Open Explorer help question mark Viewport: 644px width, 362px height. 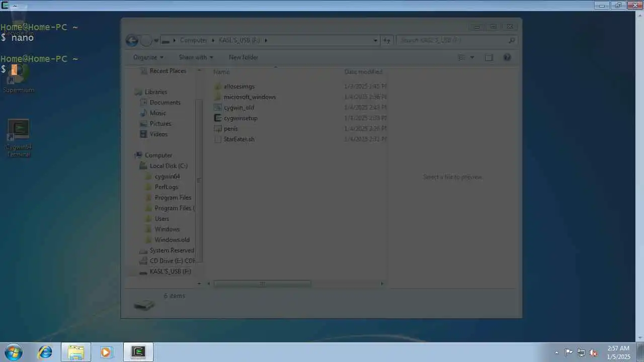[x=507, y=57]
